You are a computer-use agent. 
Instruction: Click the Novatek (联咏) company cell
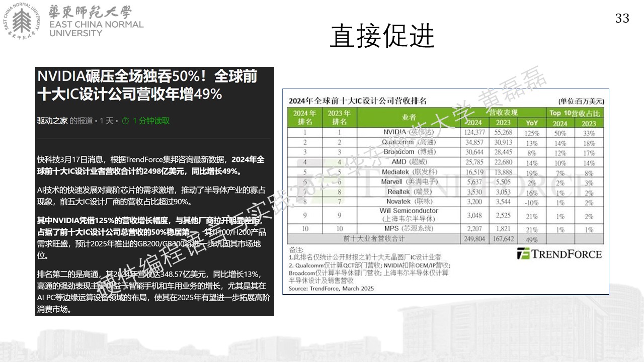409,201
